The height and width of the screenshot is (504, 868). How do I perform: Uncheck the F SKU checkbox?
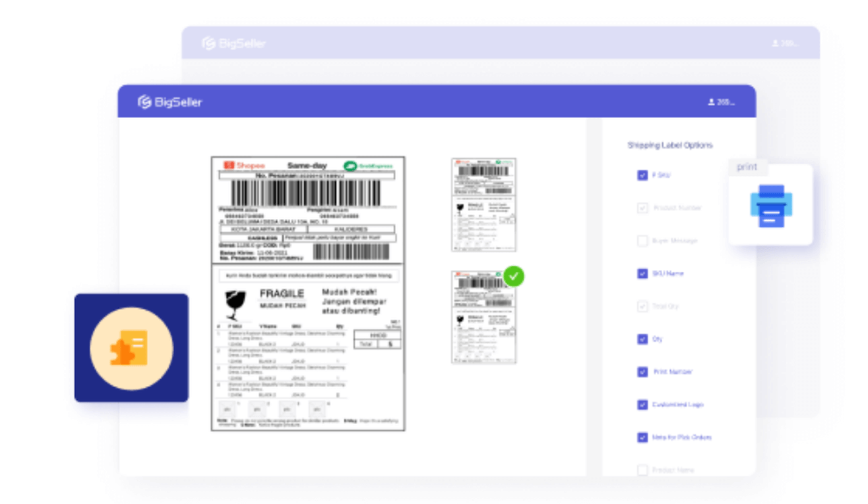[642, 175]
